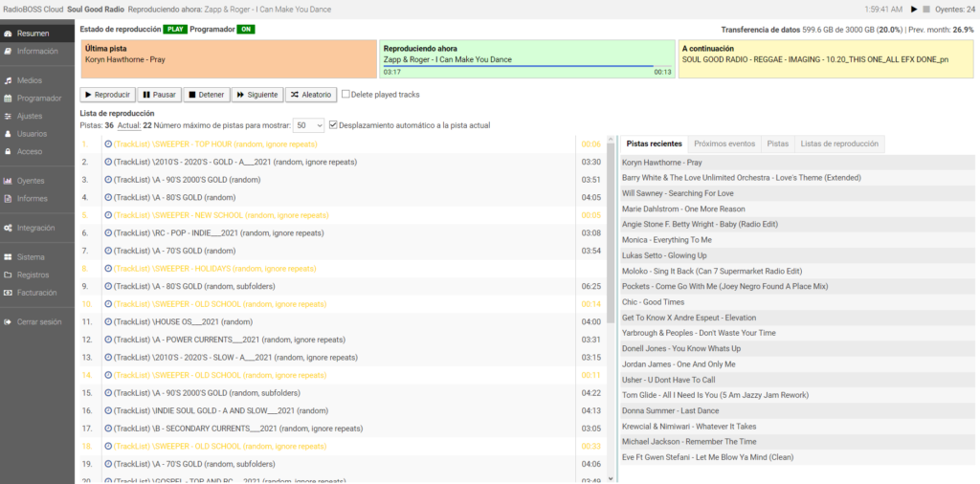Switch to the Próximos eventos tab
The height and width of the screenshot is (484, 980).
click(x=724, y=143)
